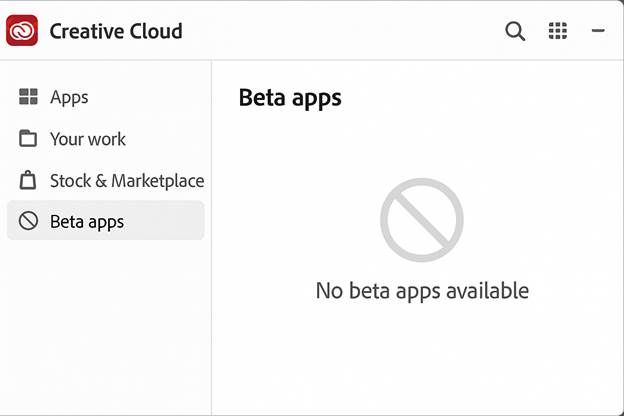
Task: Click the Beta apps prohibited-circle sidebar icon
Action: pyautogui.click(x=28, y=221)
